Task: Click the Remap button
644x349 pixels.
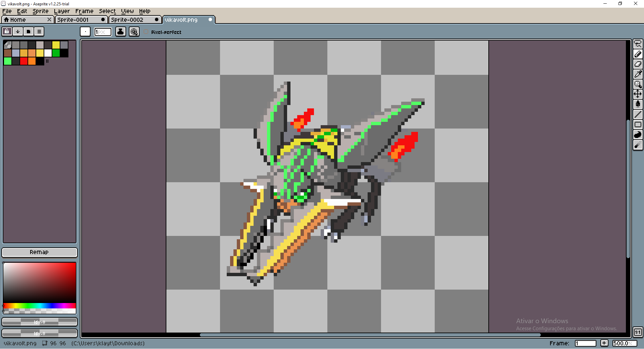Action: click(x=39, y=252)
